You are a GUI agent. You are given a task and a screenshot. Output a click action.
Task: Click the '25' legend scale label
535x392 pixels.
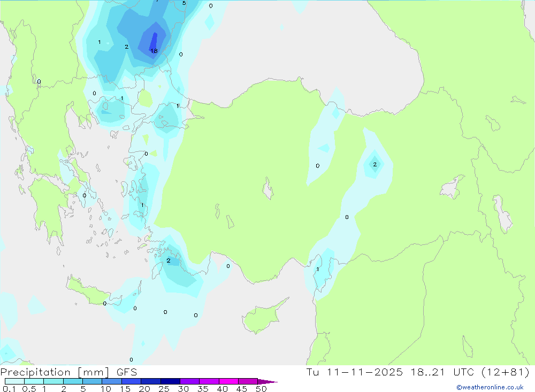164,389
